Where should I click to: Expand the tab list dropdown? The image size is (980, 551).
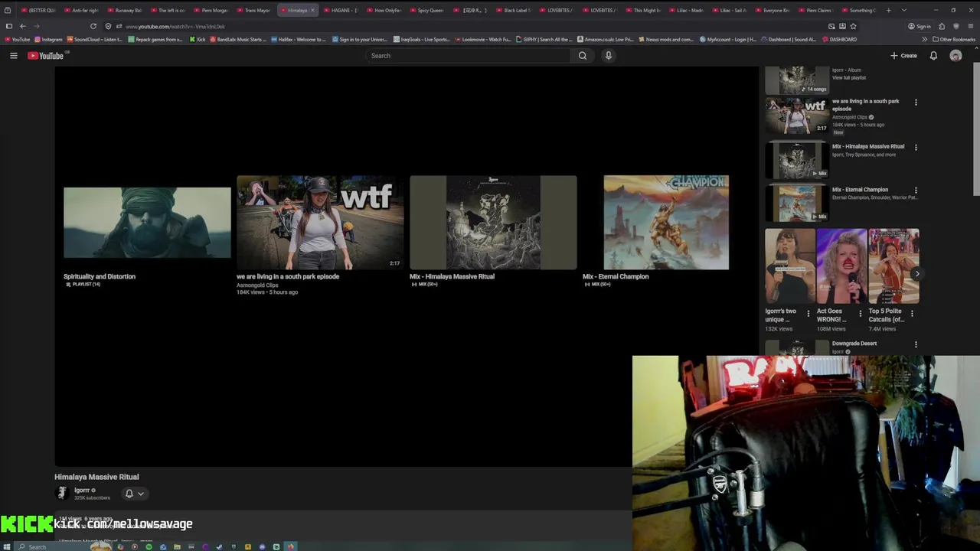(x=904, y=11)
